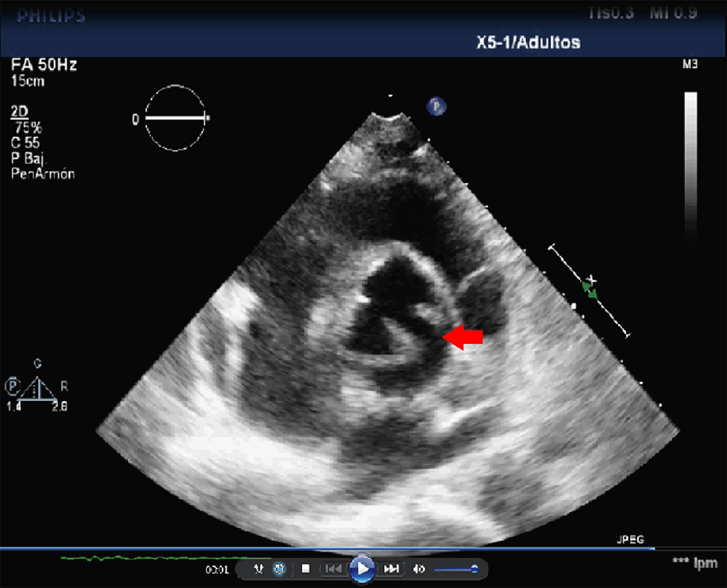727x588 pixels.
Task: Click the red arrow annotation
Action: tap(463, 337)
